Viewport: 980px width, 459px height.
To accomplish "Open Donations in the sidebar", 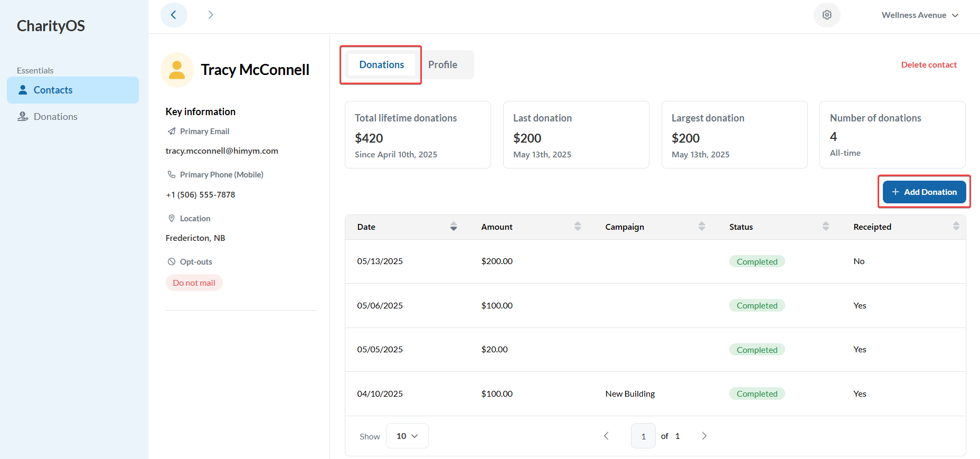I will click(x=55, y=117).
